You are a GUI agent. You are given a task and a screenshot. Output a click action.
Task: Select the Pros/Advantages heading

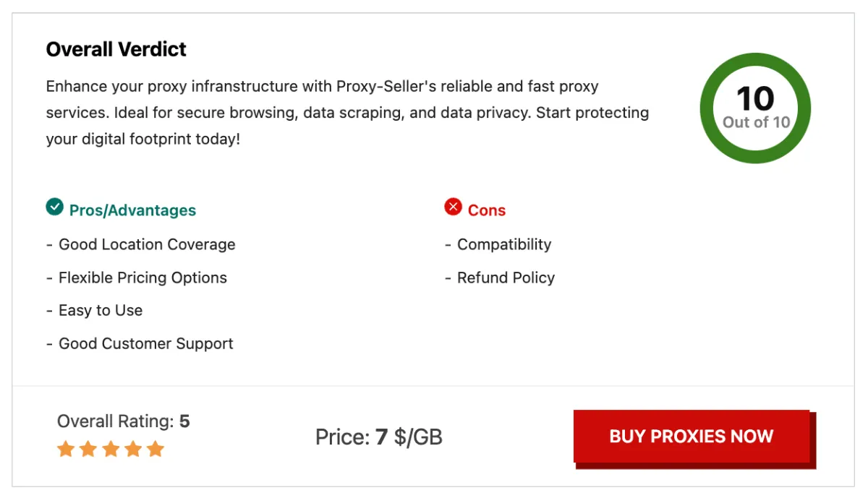click(x=132, y=210)
